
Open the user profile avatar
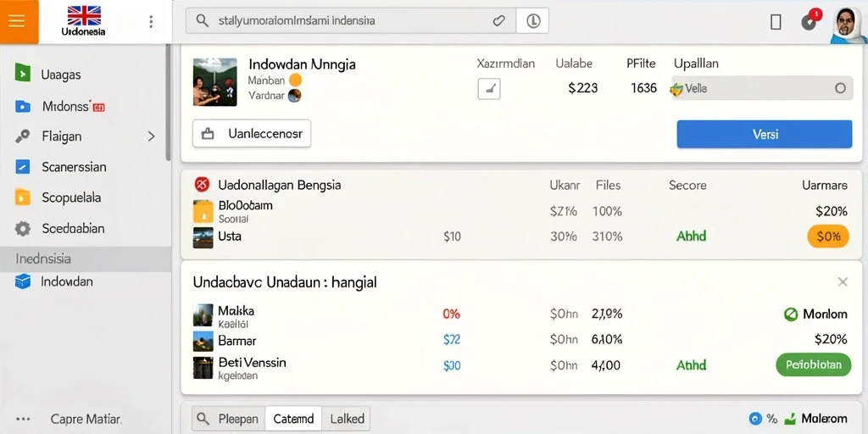tap(849, 25)
